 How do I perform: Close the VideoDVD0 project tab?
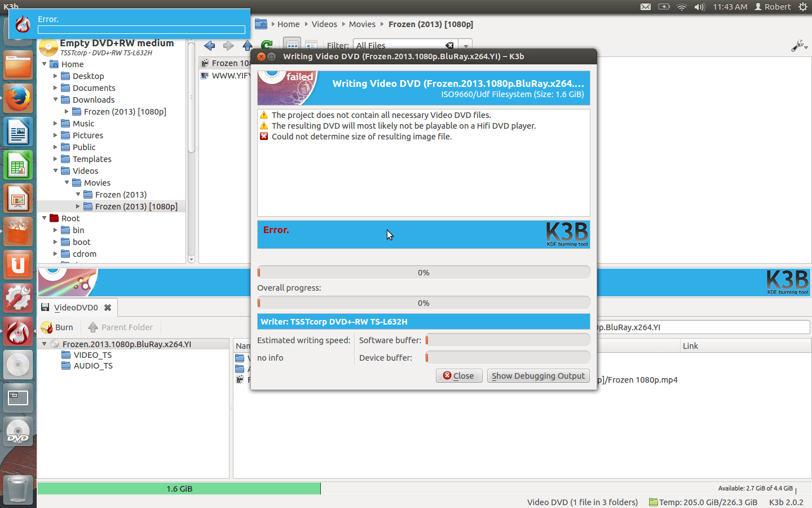[108, 308]
